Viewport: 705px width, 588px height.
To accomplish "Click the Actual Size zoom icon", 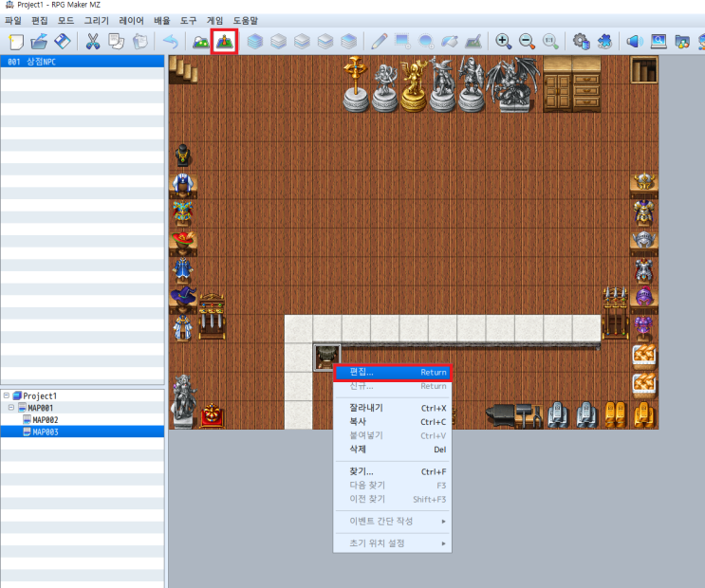I will tap(550, 42).
